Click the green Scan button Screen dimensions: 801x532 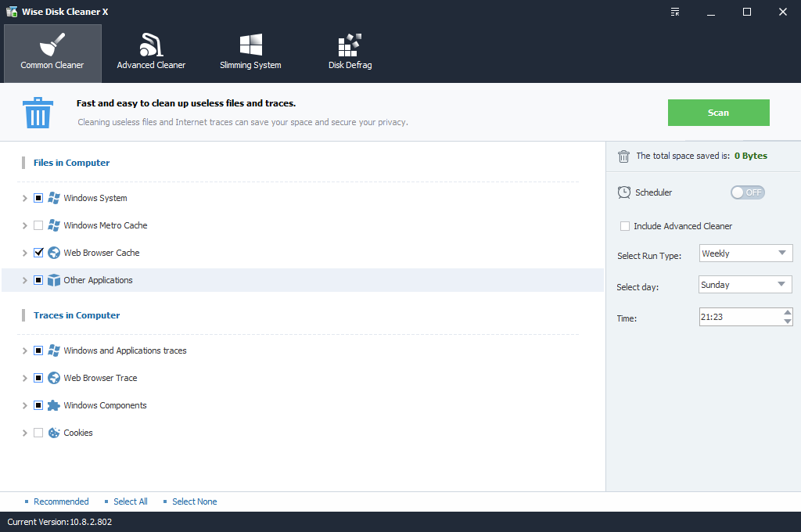click(x=718, y=113)
